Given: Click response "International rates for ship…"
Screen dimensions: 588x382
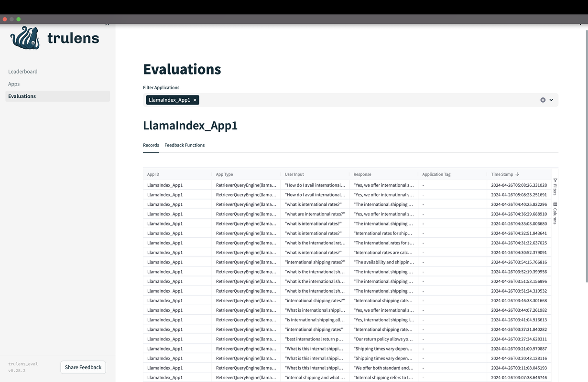Looking at the screenshot, I should click(383, 233).
